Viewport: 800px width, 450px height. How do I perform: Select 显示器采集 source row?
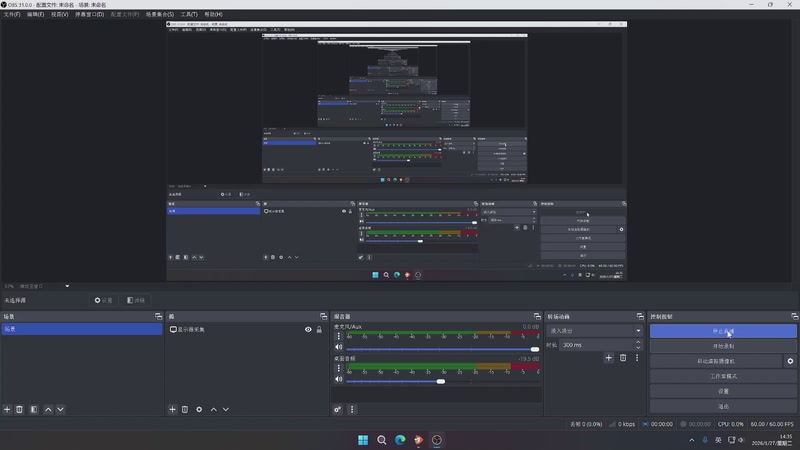(247, 330)
